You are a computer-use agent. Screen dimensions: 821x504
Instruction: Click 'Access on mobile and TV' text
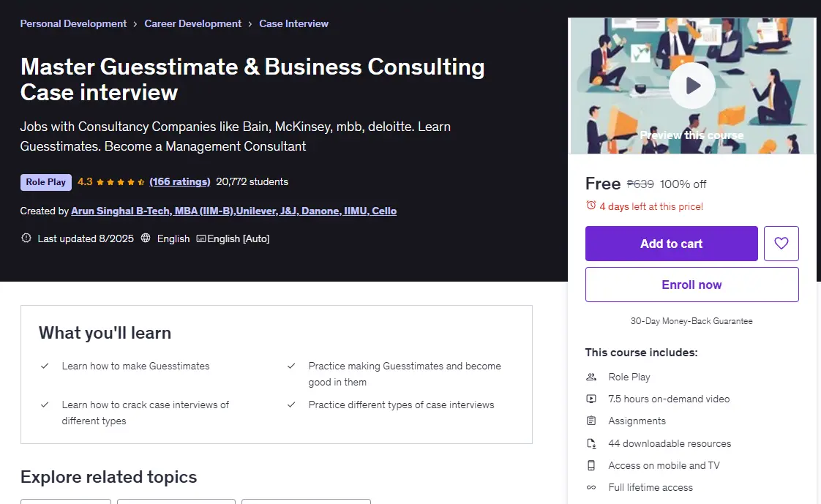[664, 465]
